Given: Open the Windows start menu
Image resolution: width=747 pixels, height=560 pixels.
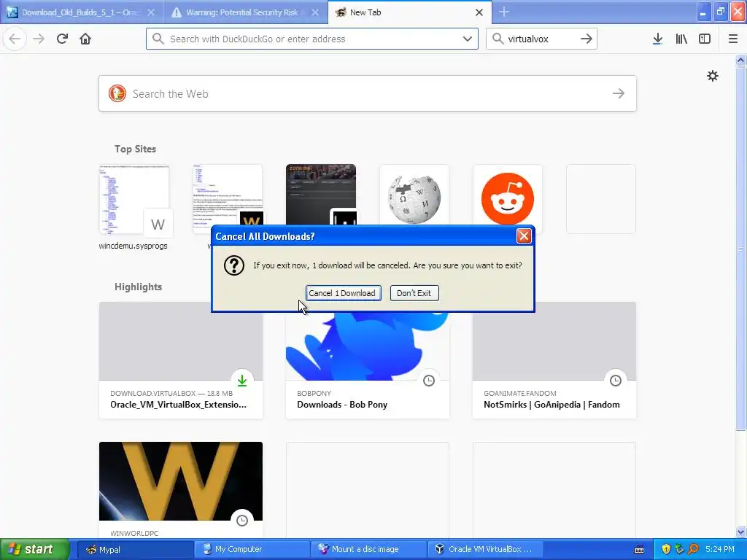Looking at the screenshot, I should [34, 549].
